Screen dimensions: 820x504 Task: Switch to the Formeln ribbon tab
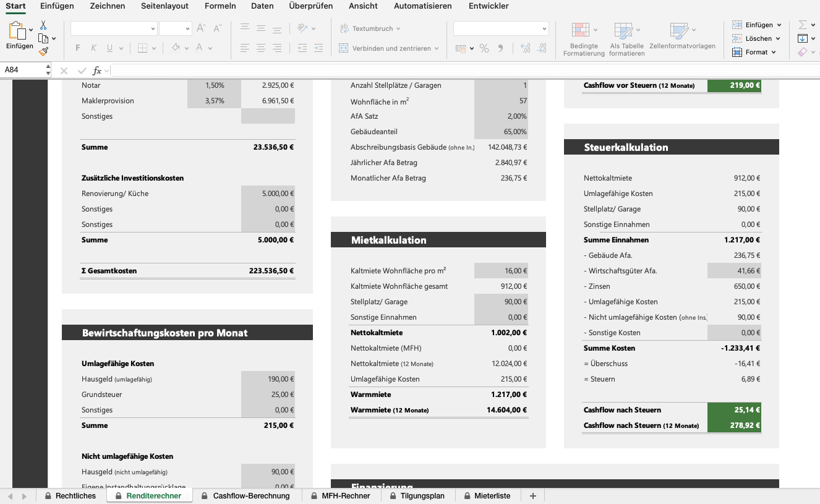click(220, 6)
